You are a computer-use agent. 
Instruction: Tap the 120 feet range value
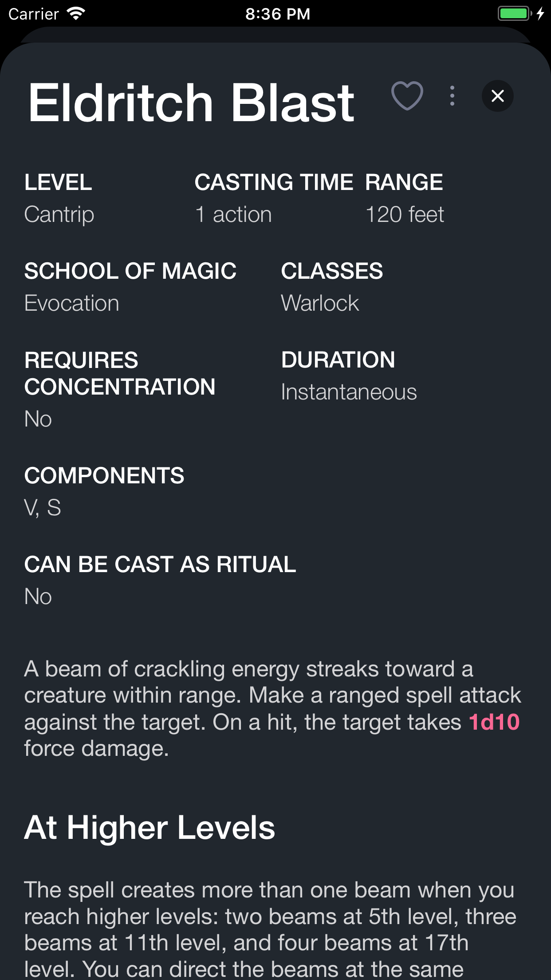click(405, 215)
